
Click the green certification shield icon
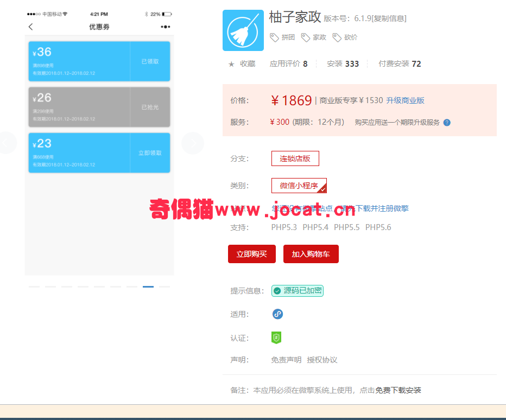coord(276,338)
